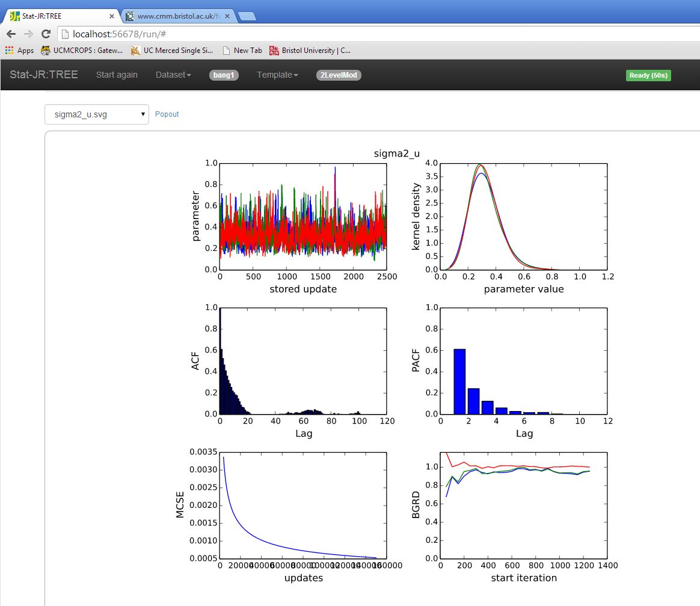This screenshot has height=606, width=700.
Task: Click the Start again menu item
Action: pos(117,75)
